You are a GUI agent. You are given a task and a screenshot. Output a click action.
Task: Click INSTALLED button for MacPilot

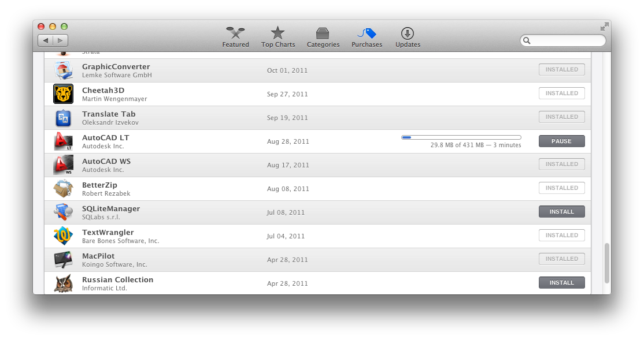[561, 259]
